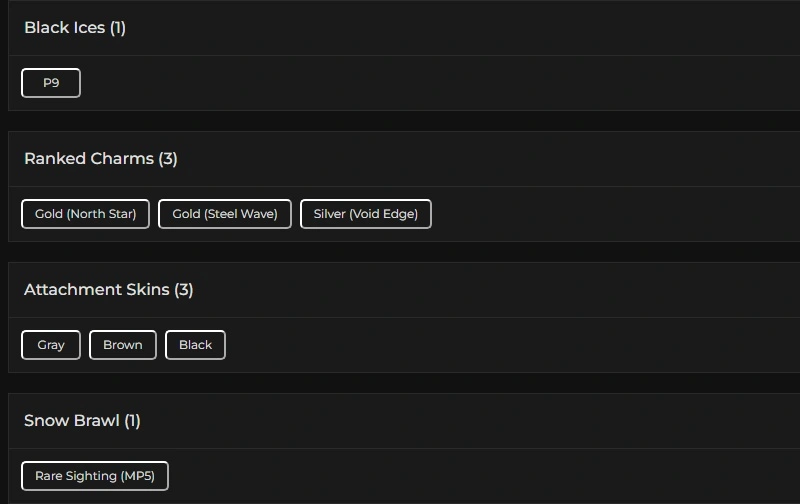
Task: Click empty row space right of Black tag
Action: (x=500, y=345)
